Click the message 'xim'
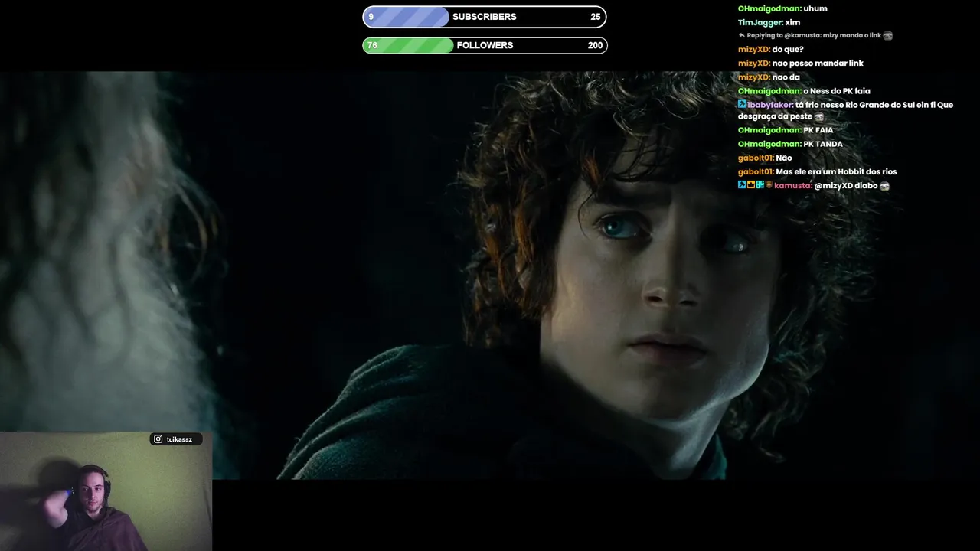The width and height of the screenshot is (980, 551). [792, 22]
